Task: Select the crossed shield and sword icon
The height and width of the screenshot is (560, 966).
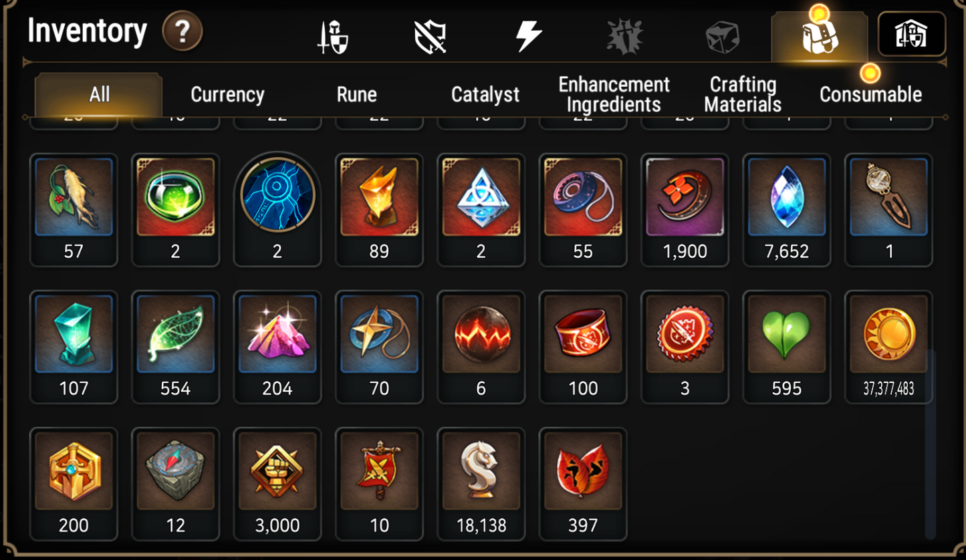Action: [430, 36]
